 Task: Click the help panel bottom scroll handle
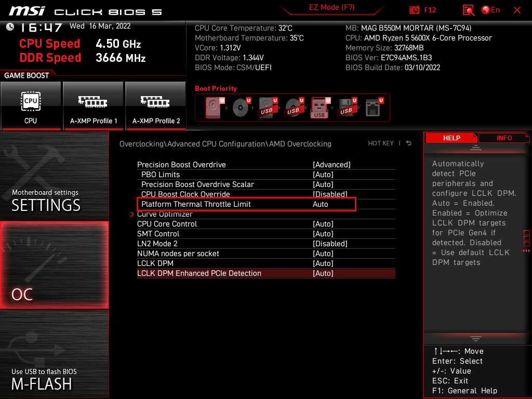coord(476,339)
